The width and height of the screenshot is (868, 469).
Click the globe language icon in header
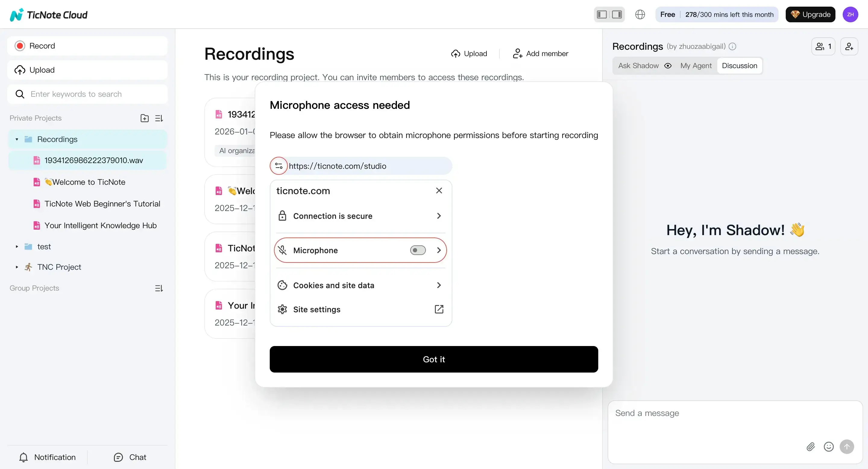pyautogui.click(x=640, y=14)
